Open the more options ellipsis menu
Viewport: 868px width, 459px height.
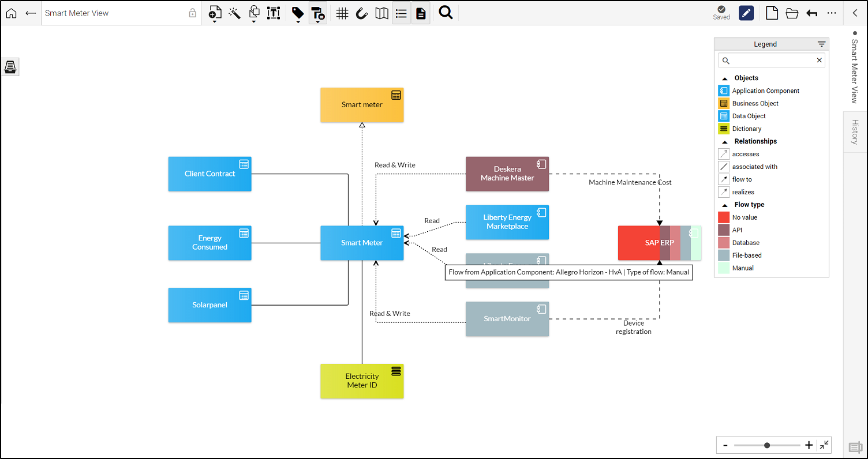point(832,13)
